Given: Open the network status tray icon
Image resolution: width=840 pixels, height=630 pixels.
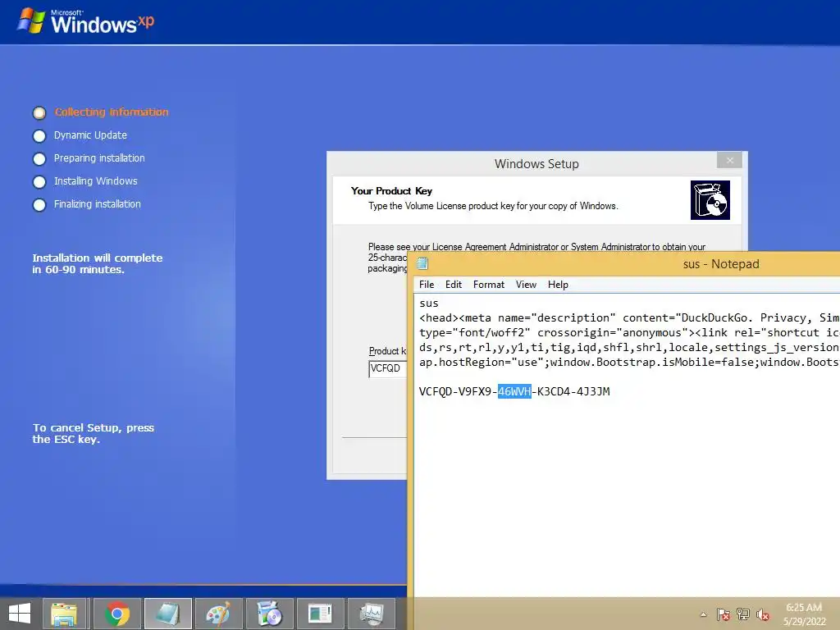Looking at the screenshot, I should click(x=743, y=614).
